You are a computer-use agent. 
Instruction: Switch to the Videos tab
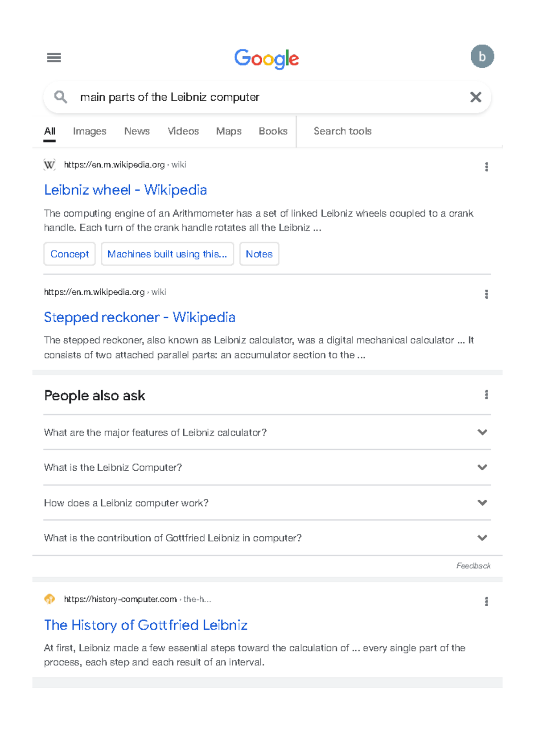183,131
